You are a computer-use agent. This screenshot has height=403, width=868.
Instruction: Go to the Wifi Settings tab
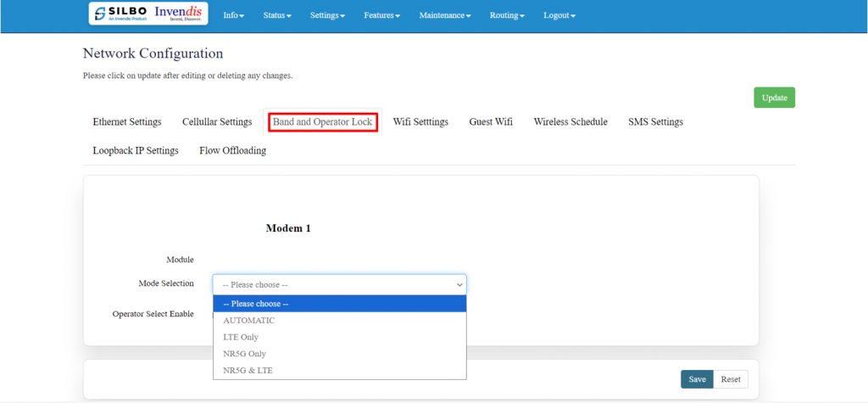click(x=420, y=122)
